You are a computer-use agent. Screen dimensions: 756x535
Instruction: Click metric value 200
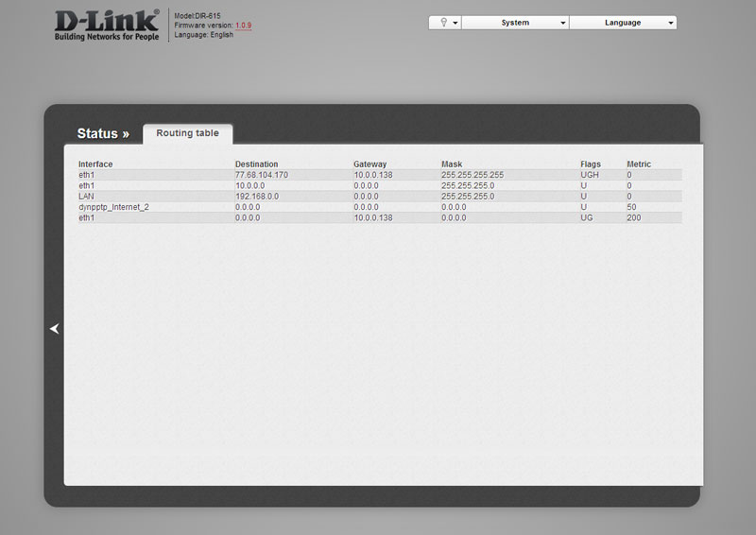634,217
